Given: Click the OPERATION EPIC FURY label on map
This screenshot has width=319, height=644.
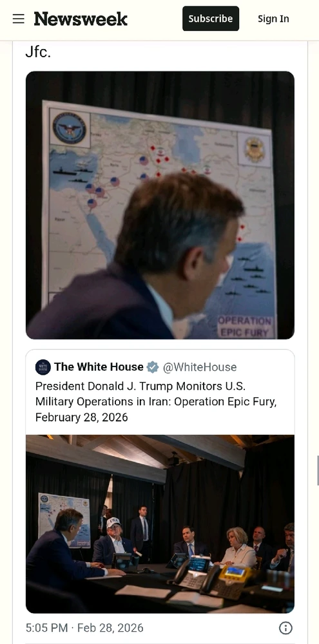Looking at the screenshot, I should pyautogui.click(x=245, y=327).
